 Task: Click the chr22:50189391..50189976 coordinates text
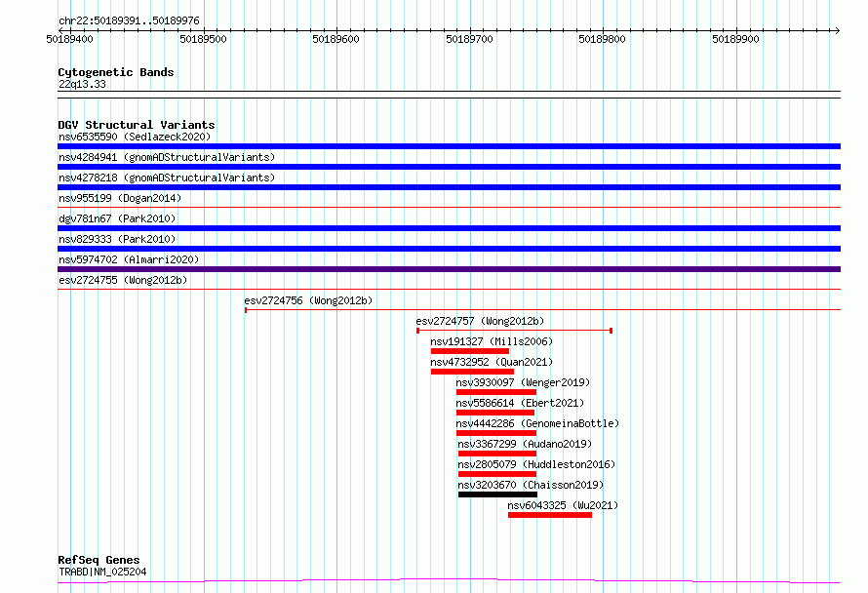coord(129,20)
